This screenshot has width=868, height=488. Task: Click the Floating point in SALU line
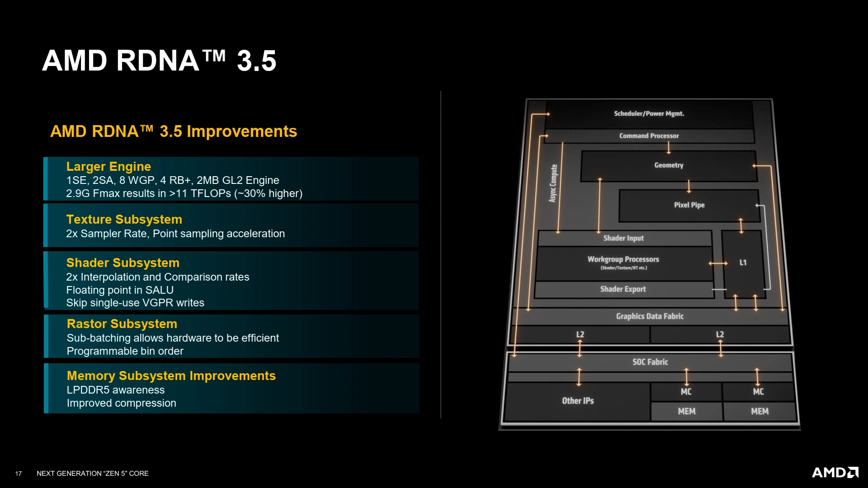(x=120, y=290)
